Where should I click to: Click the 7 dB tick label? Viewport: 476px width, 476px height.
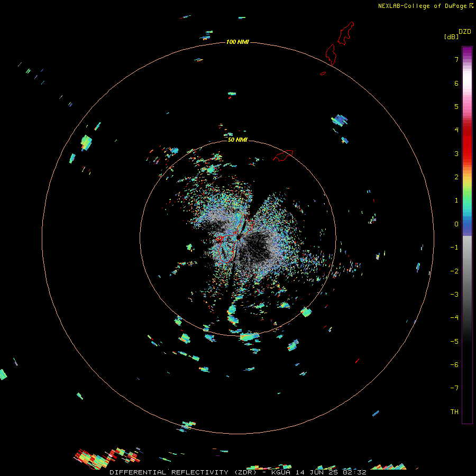click(x=456, y=59)
